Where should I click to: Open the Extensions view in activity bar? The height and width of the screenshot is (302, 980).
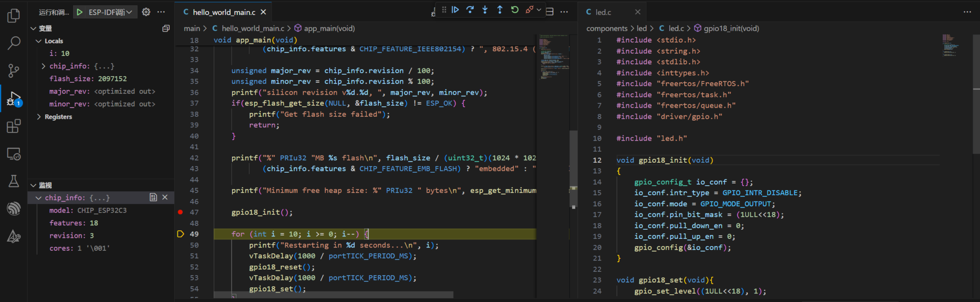[14, 126]
